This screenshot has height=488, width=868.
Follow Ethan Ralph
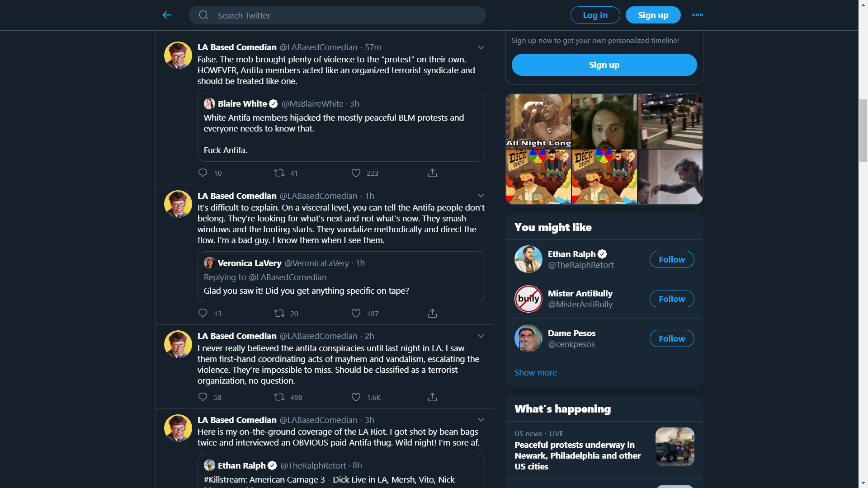(x=672, y=259)
